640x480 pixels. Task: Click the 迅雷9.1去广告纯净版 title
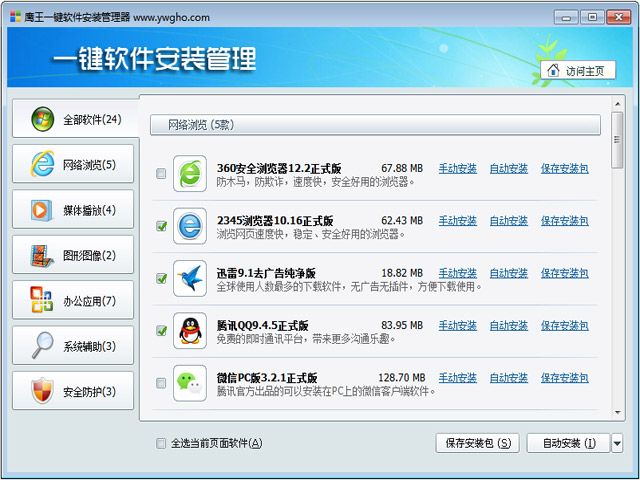[x=266, y=273]
